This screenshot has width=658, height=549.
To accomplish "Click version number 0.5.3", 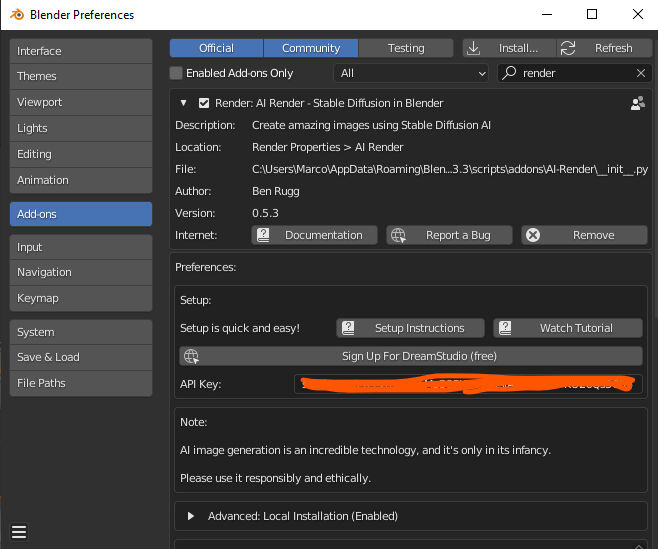I will [x=265, y=213].
